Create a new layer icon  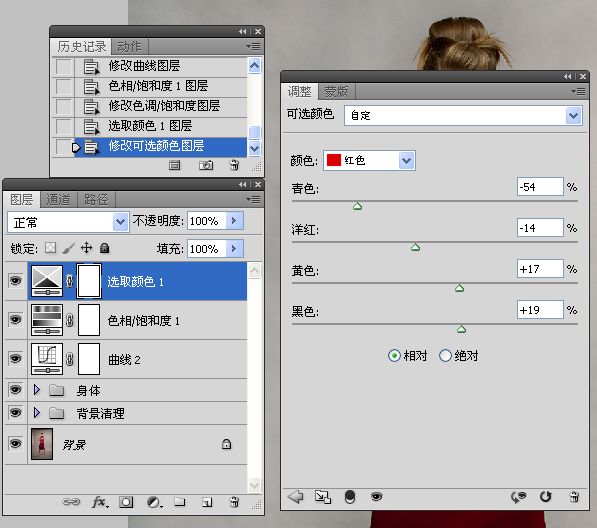coord(207,502)
